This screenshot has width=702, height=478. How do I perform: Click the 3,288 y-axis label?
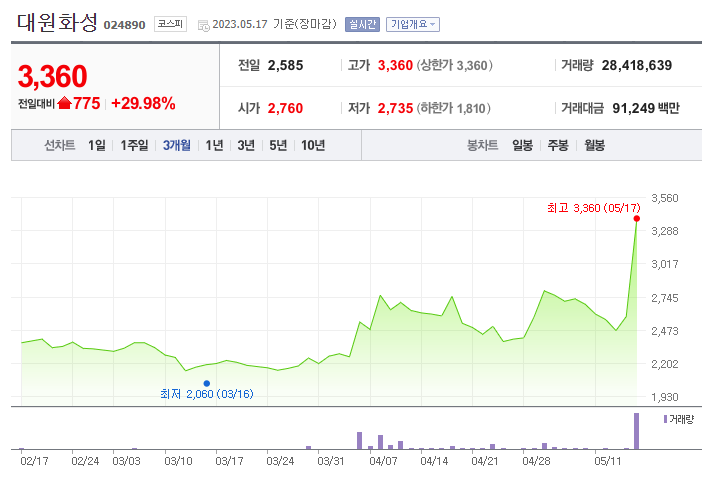click(665, 231)
